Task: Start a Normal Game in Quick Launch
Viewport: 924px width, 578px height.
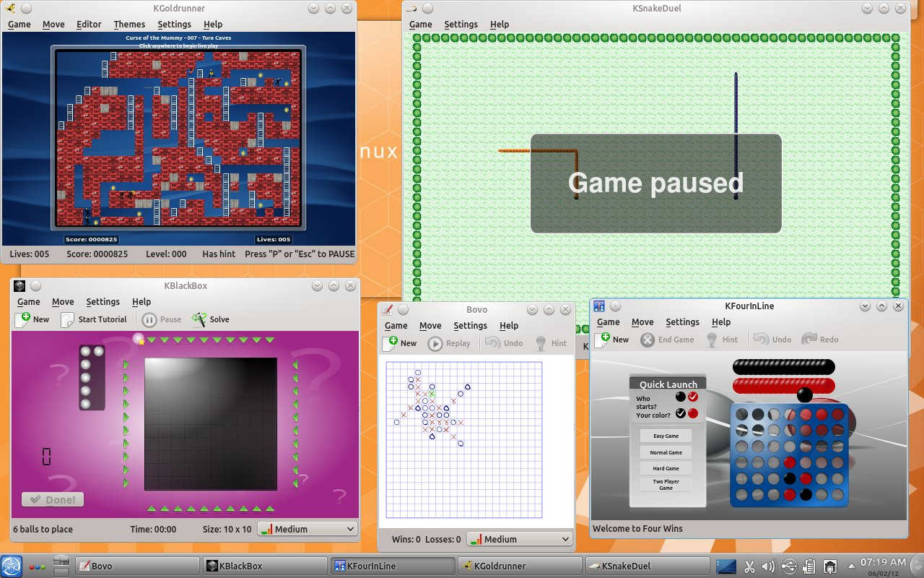Action: (x=666, y=452)
